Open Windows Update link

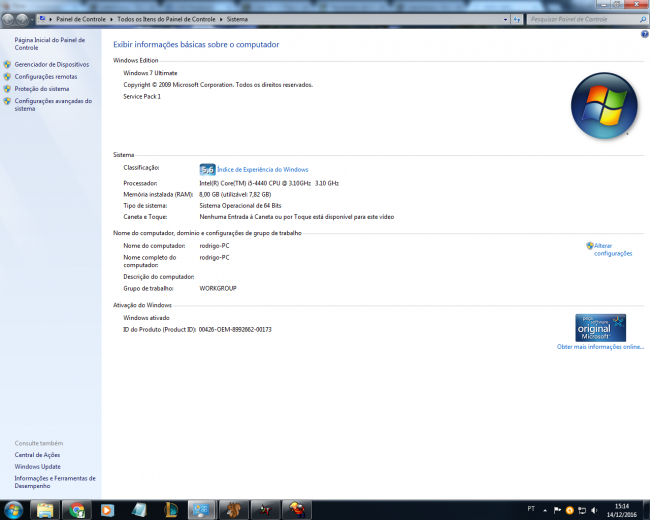coord(38,467)
